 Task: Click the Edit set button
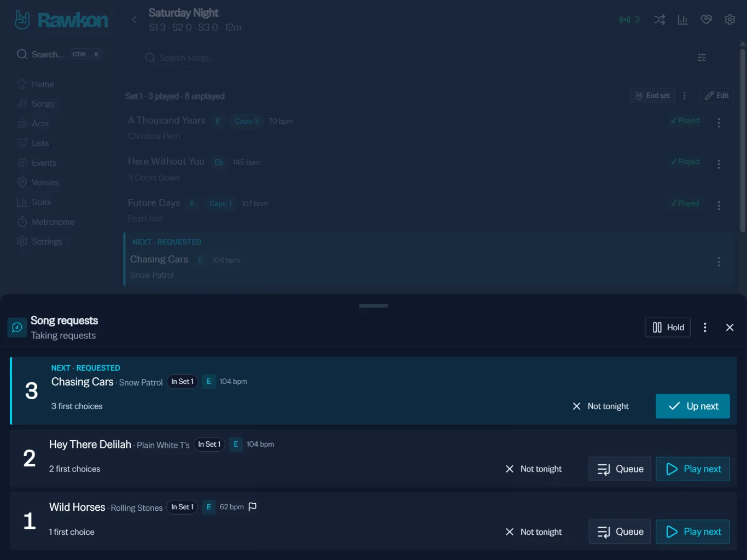[x=716, y=96]
